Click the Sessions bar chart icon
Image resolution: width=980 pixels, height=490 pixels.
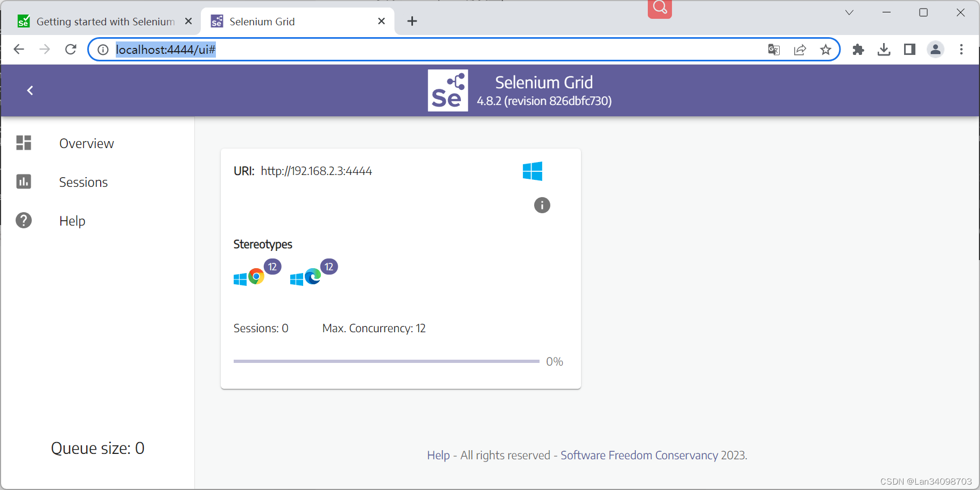24,181
